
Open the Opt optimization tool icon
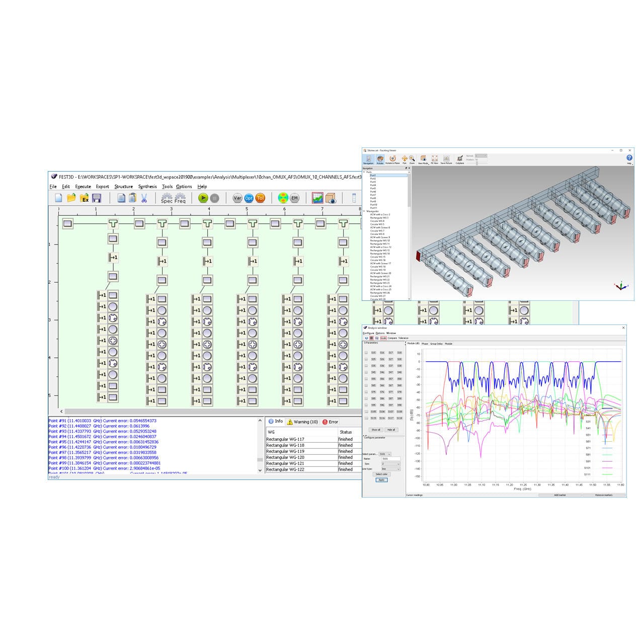[249, 198]
